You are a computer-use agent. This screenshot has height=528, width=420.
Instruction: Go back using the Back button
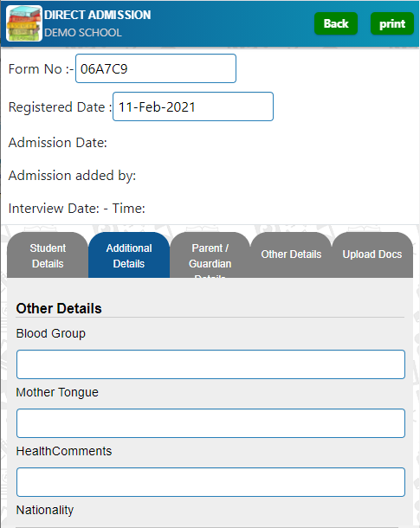point(336,23)
